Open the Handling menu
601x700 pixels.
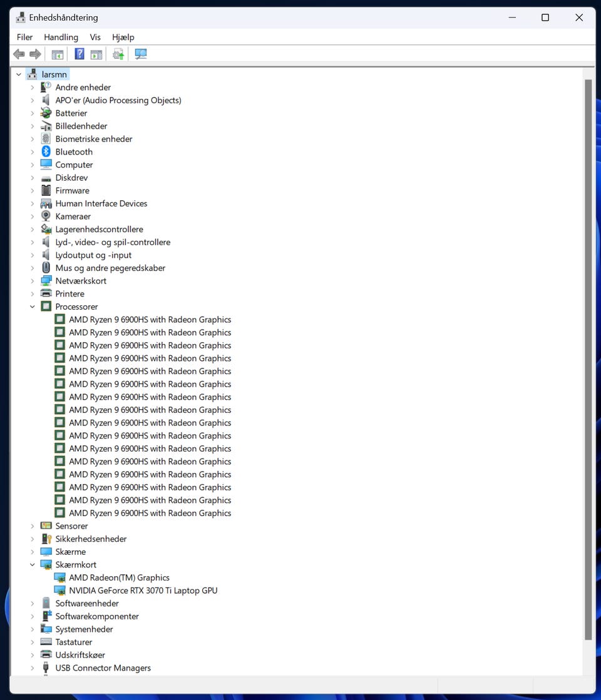pyautogui.click(x=61, y=37)
